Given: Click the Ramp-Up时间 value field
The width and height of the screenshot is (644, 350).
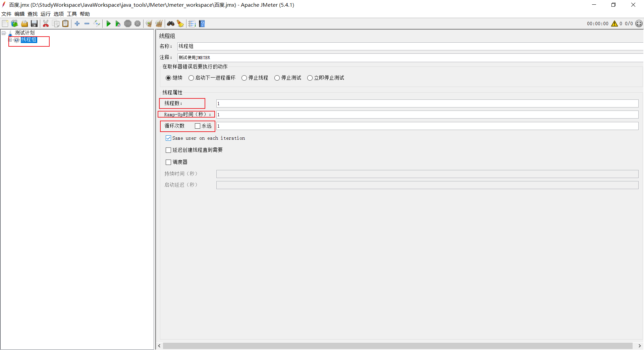Looking at the screenshot, I should tap(427, 115).
